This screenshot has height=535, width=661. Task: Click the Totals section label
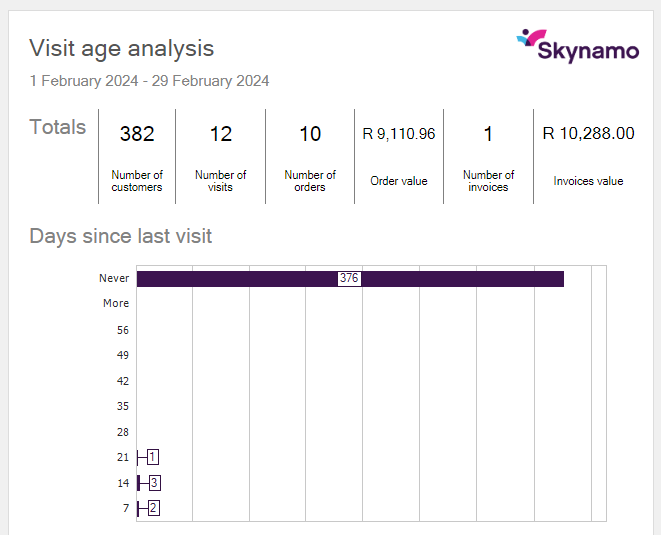pyautogui.click(x=57, y=127)
